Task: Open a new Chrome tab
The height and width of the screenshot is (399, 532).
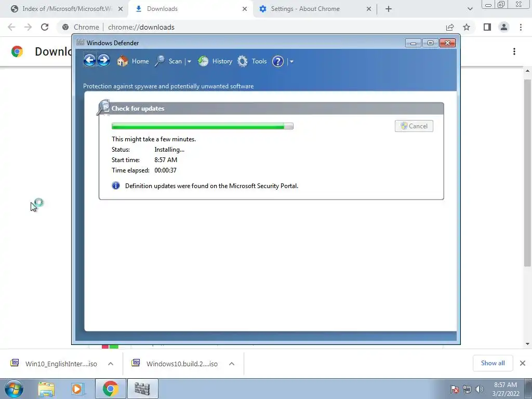Action: tap(389, 9)
